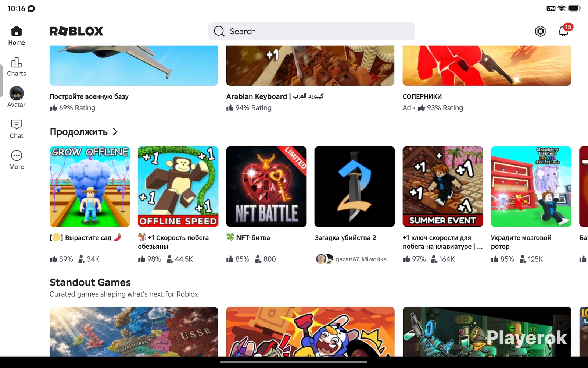588x368 pixels.
Task: Tap the bottom home gesture bar
Action: point(294,362)
